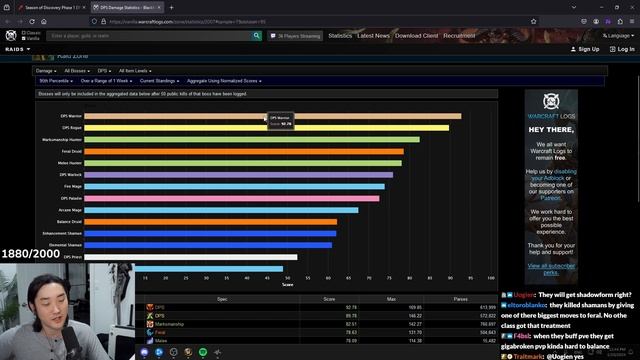This screenshot has height=360, width=640.
Task: Open the 95th Percentile dropdown
Action: (x=56, y=81)
